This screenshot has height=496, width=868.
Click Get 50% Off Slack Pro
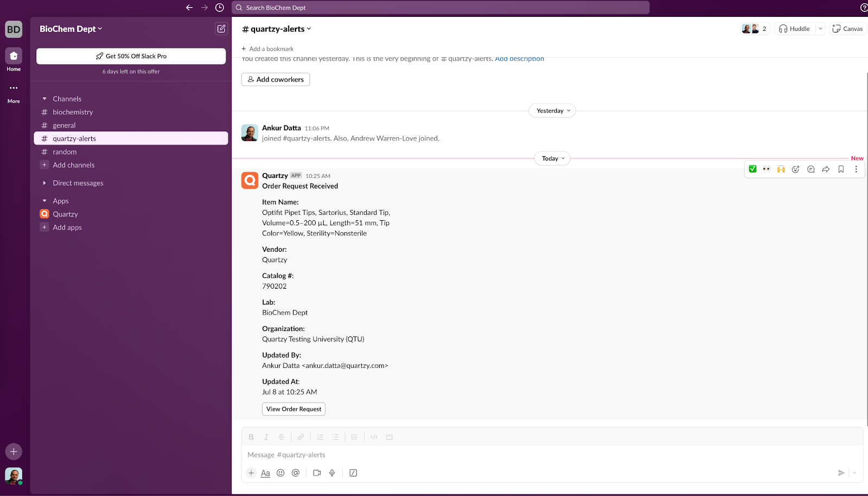pos(131,56)
